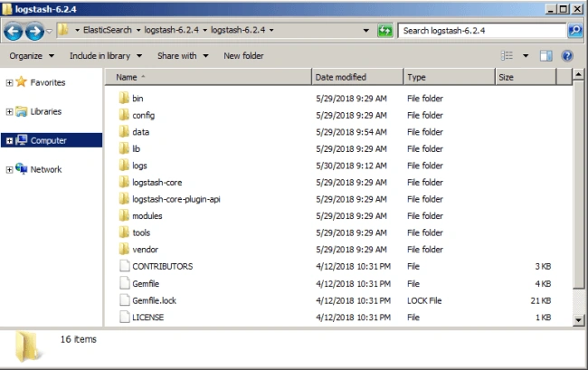Go forward with the Forward arrow button
This screenshot has width=588, height=370.
click(x=34, y=31)
